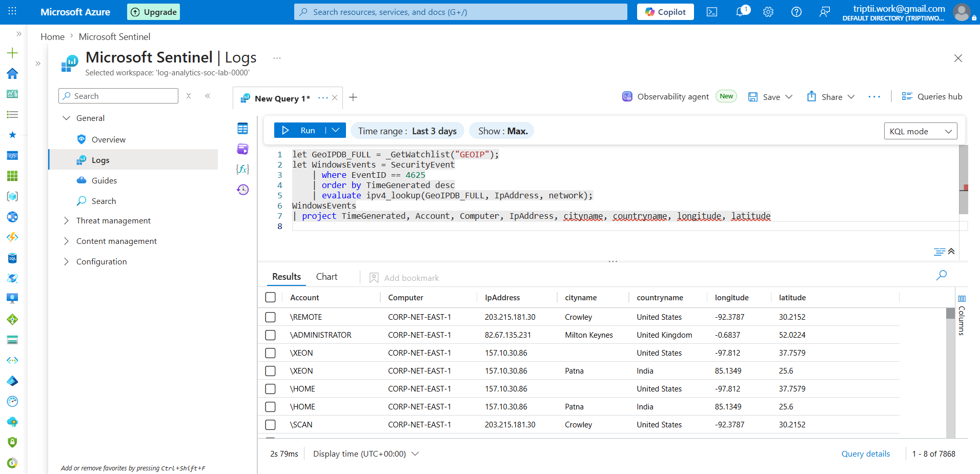Screen dimensions: 980x474
Task: Check the \HOME row with blank city
Action: click(271, 389)
